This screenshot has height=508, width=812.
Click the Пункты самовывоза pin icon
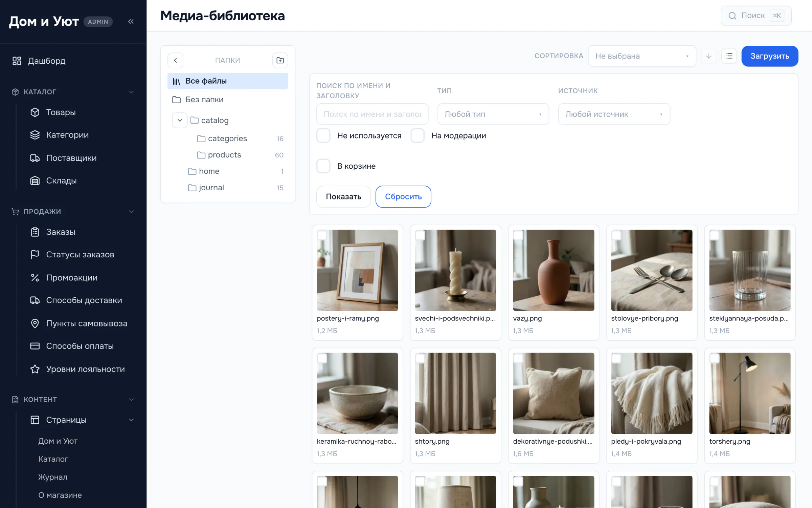[35, 323]
